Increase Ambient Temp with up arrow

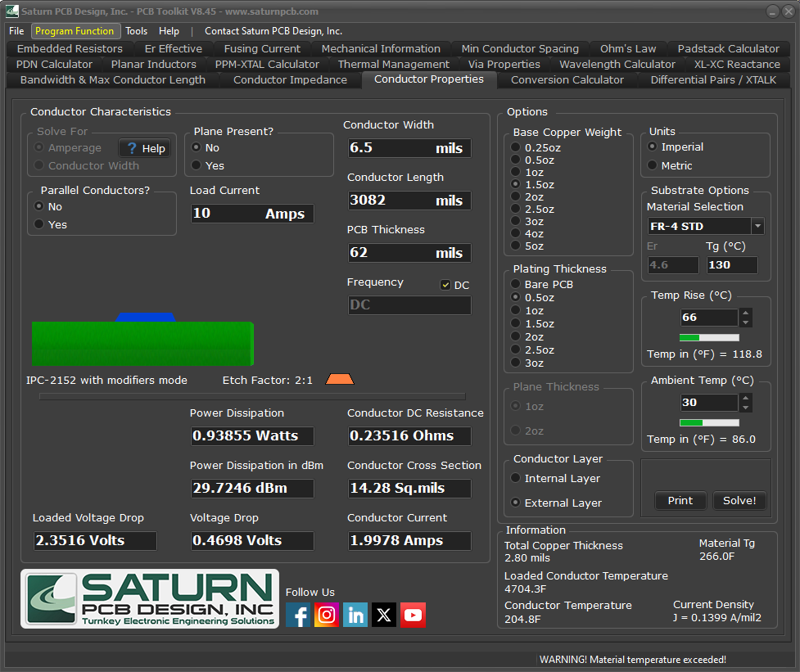click(746, 398)
